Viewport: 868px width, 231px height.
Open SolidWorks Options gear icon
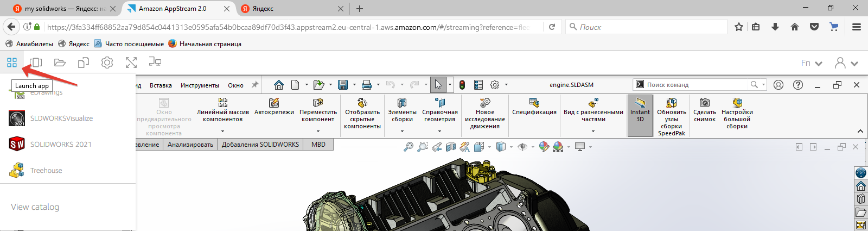[495, 85]
